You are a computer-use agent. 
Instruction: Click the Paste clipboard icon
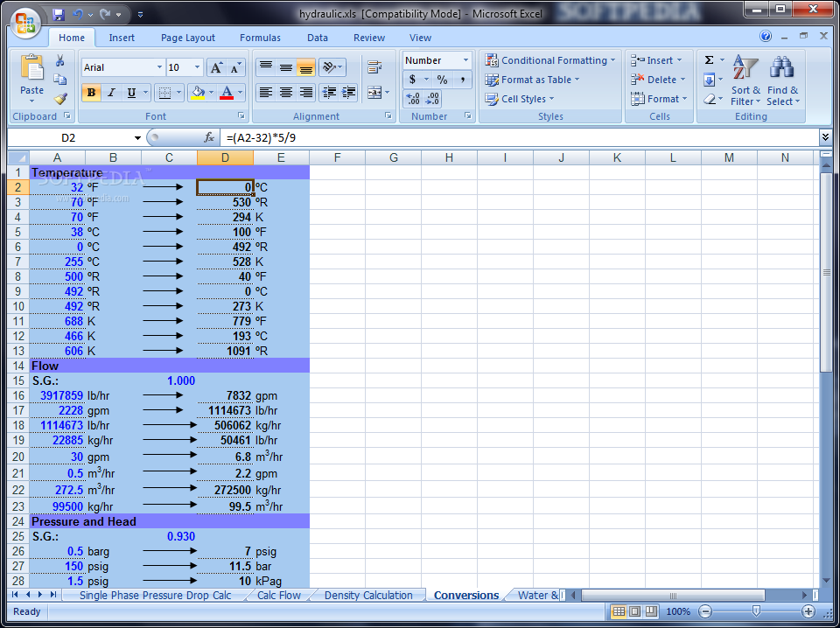[x=31, y=68]
